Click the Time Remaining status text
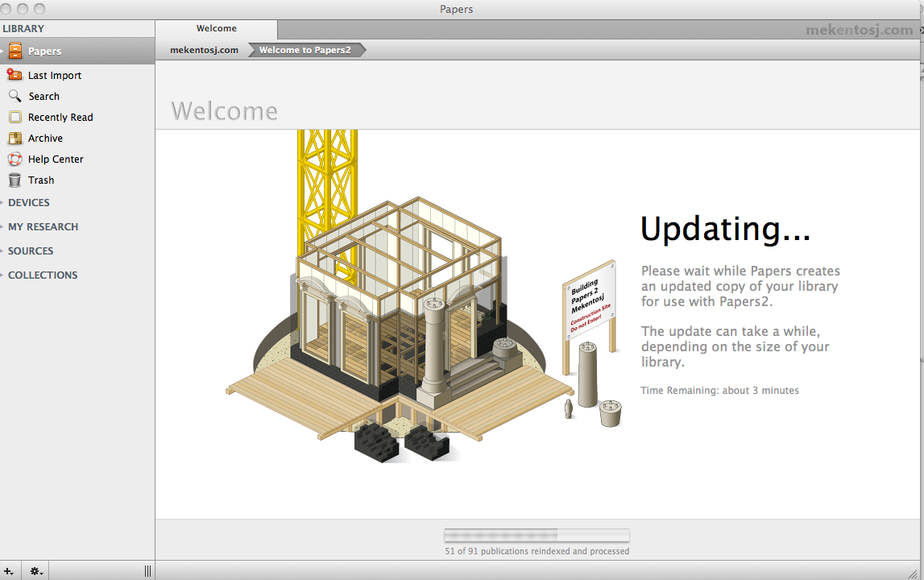 (x=719, y=391)
